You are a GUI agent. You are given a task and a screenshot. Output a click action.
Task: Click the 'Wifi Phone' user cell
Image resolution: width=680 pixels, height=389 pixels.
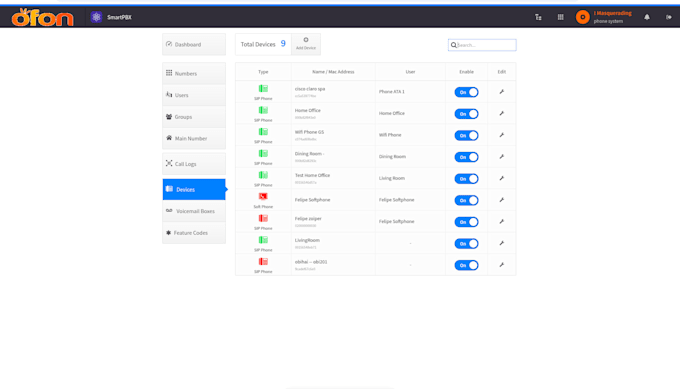(390, 135)
